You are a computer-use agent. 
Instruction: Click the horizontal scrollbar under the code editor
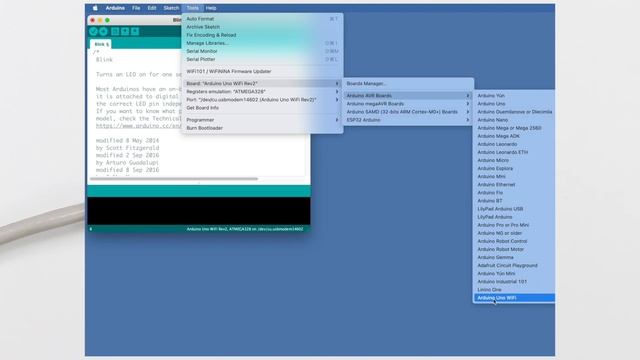(x=174, y=179)
